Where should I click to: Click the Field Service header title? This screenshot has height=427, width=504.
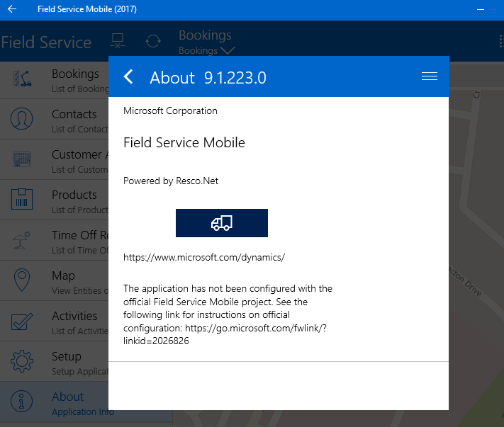point(46,42)
